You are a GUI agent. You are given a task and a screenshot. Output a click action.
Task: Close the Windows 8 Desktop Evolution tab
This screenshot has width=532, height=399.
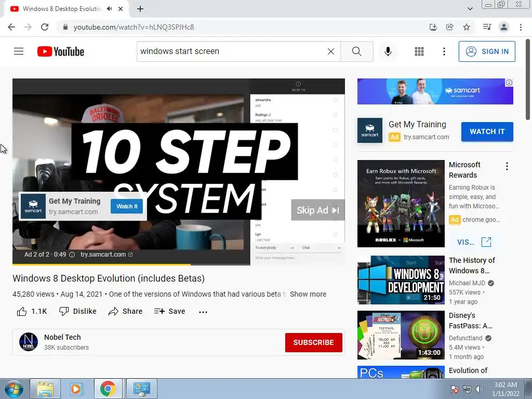[x=121, y=9]
